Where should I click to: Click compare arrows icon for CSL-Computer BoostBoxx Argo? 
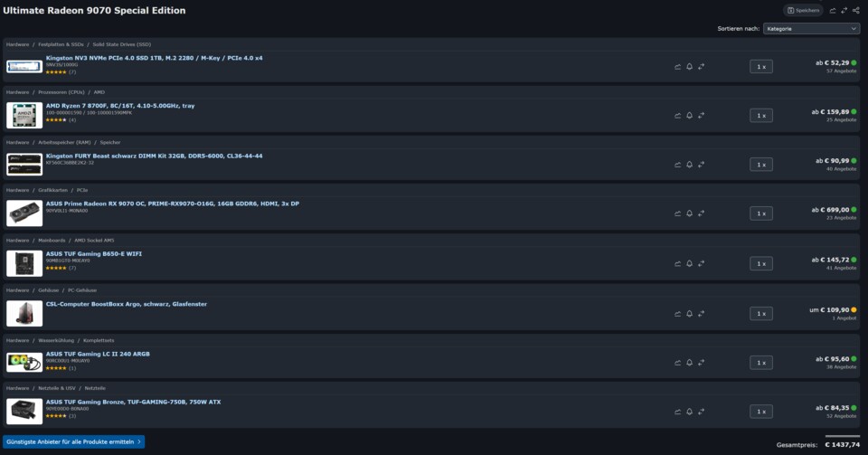point(701,313)
